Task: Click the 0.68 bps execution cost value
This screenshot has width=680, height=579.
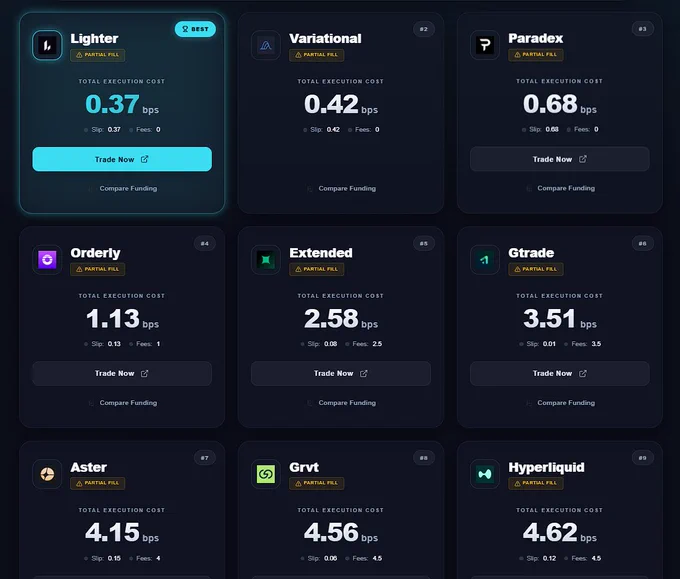Action: click(x=559, y=104)
